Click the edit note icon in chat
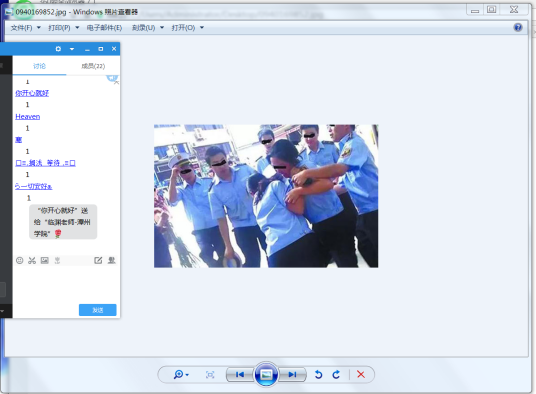 (98, 260)
